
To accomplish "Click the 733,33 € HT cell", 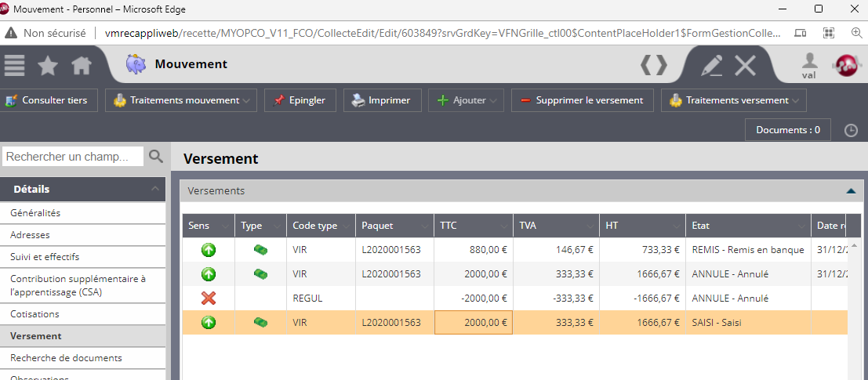I will pyautogui.click(x=643, y=250).
